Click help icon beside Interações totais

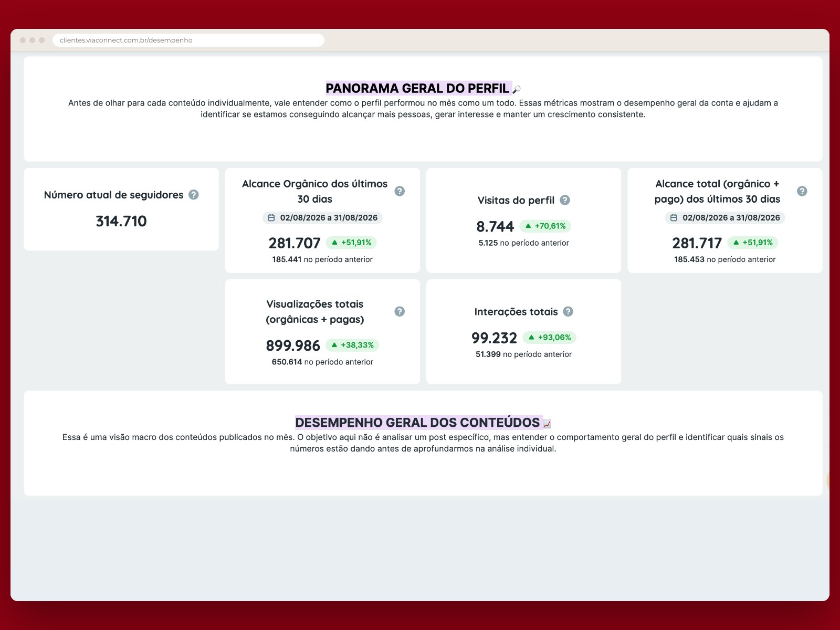coord(568,311)
